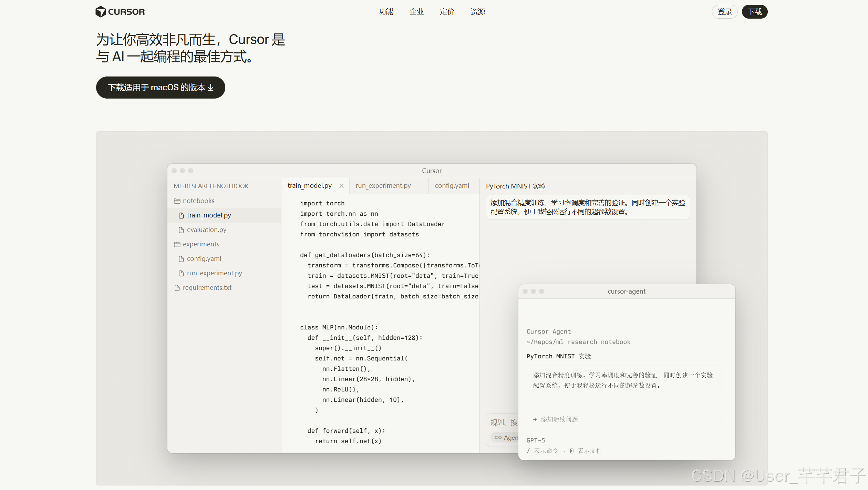Click the config.yaml file icon in sidebar
The image size is (868, 490).
181,259
